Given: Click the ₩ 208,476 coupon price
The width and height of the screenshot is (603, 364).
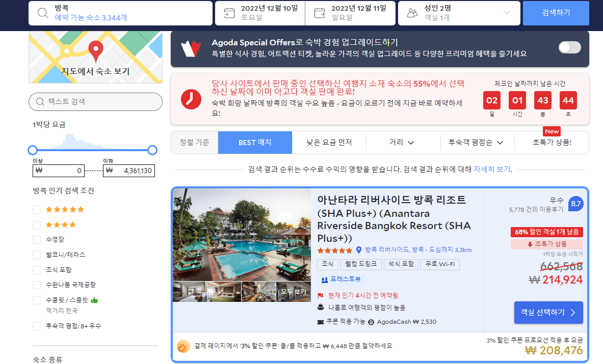Looking at the screenshot, I should 554,351.
